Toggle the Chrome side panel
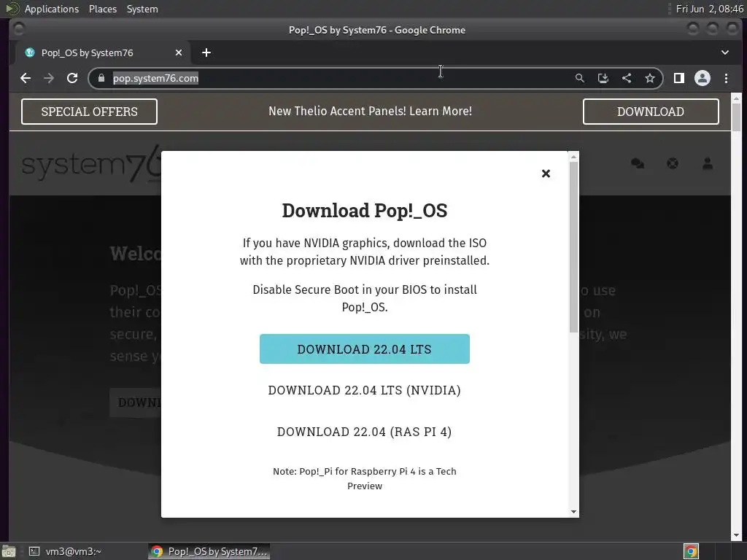The width and height of the screenshot is (747, 560). [679, 78]
